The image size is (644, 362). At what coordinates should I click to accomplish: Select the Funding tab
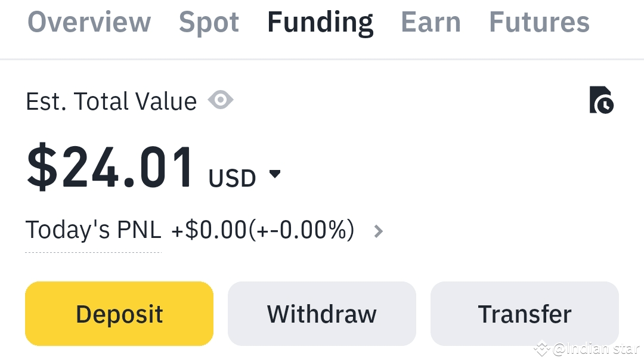[320, 23]
